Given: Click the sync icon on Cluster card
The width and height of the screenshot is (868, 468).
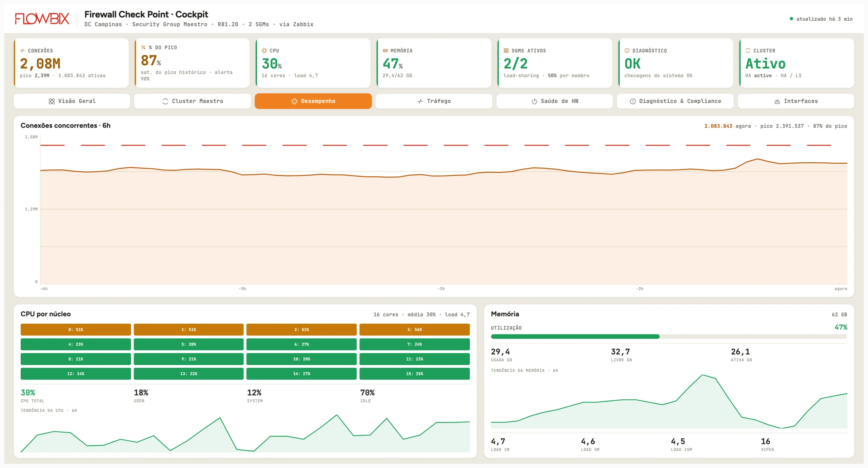Looking at the screenshot, I should click(x=748, y=50).
